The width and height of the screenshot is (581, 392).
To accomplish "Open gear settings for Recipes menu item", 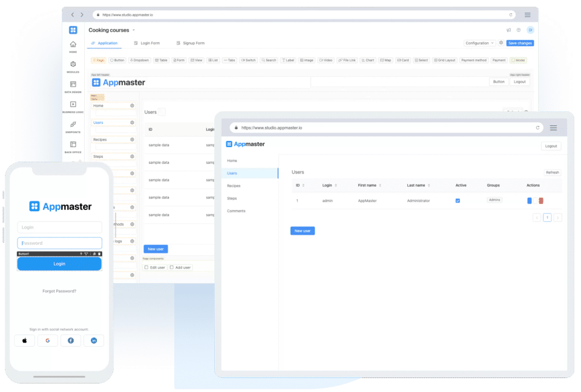I will [x=132, y=140].
